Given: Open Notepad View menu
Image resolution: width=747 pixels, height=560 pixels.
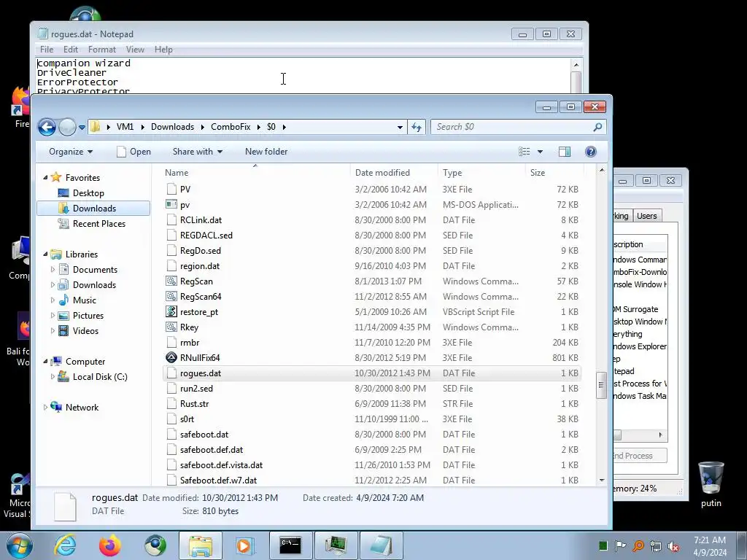Looking at the screenshot, I should pyautogui.click(x=135, y=50).
